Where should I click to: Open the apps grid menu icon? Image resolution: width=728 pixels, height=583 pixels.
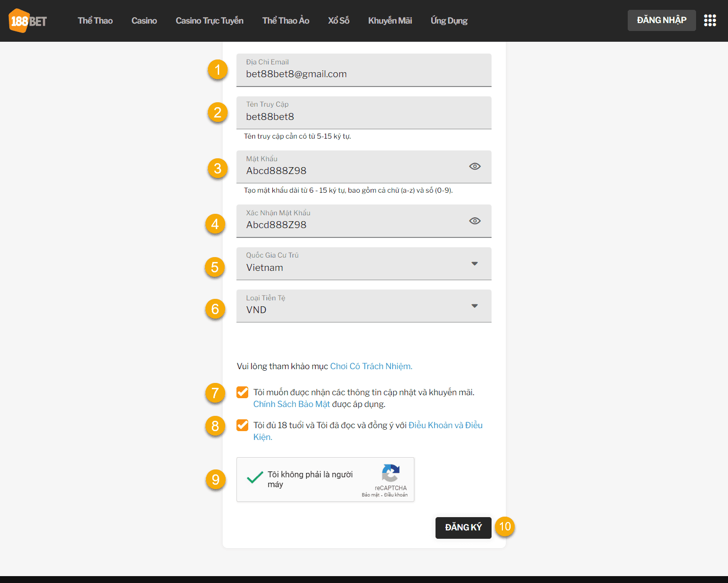pos(710,20)
